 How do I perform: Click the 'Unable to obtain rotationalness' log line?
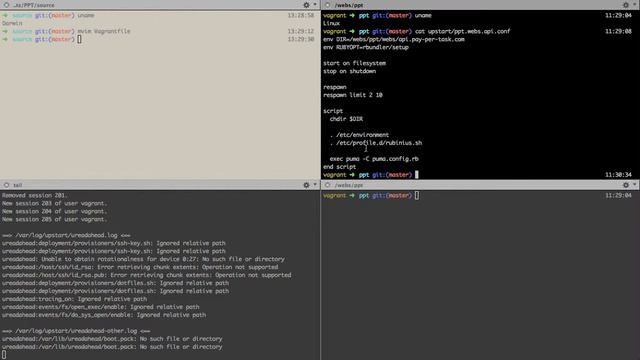click(x=143, y=259)
